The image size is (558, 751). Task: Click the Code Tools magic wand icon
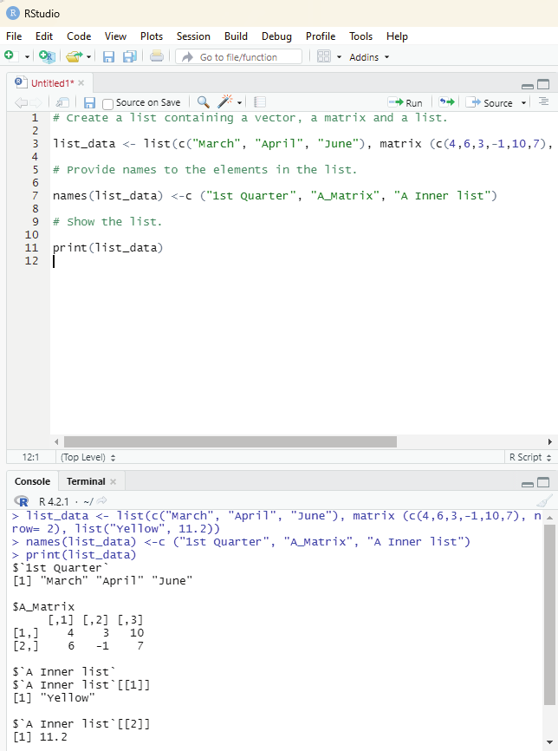click(x=225, y=102)
